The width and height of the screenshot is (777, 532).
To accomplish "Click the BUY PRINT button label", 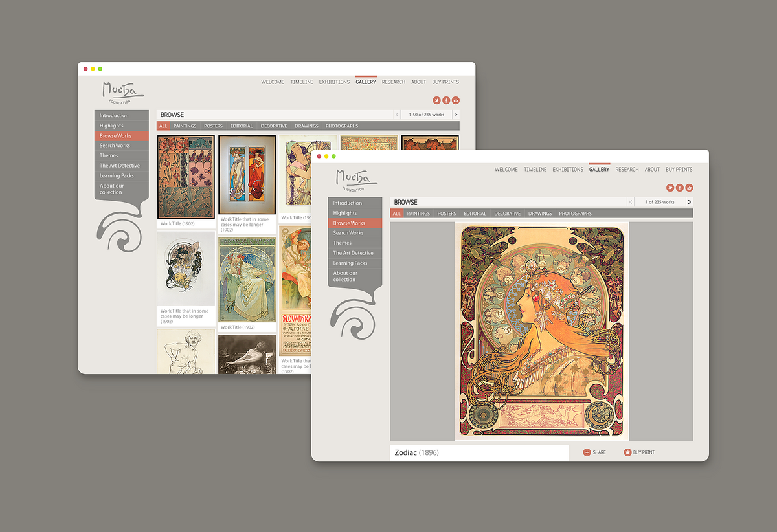I will tap(644, 452).
